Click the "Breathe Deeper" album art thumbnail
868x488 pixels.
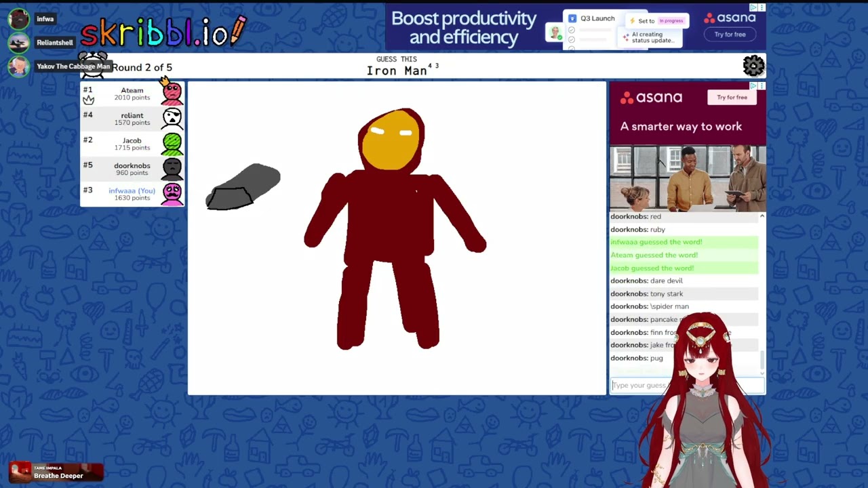pos(20,471)
